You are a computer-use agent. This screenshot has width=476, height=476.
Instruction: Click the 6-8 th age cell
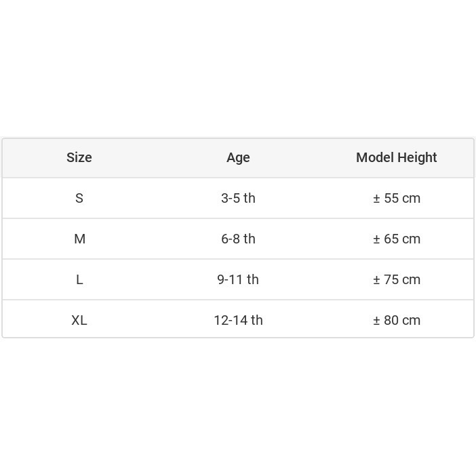[x=238, y=239]
